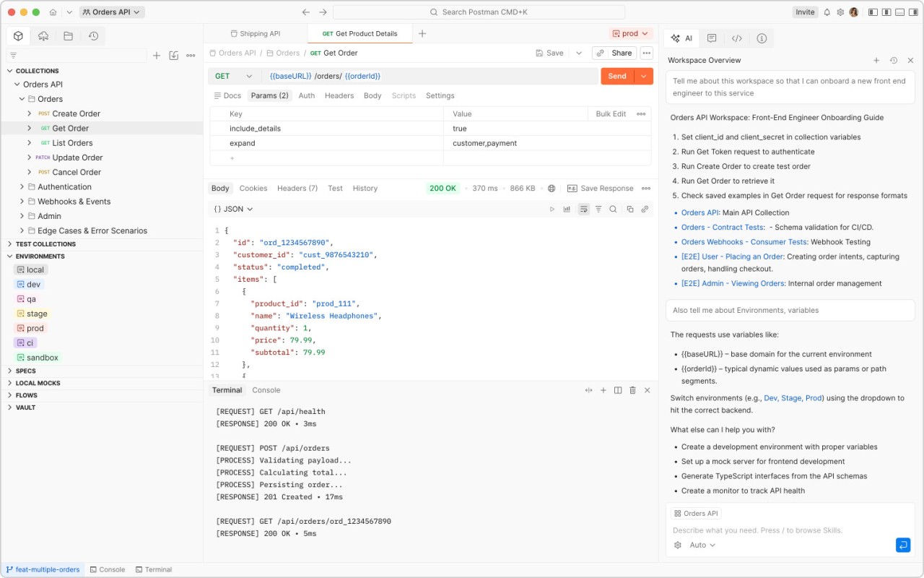Viewport: 924px width, 578px height.
Task: Open the comments icon in right panel
Action: tap(712, 38)
